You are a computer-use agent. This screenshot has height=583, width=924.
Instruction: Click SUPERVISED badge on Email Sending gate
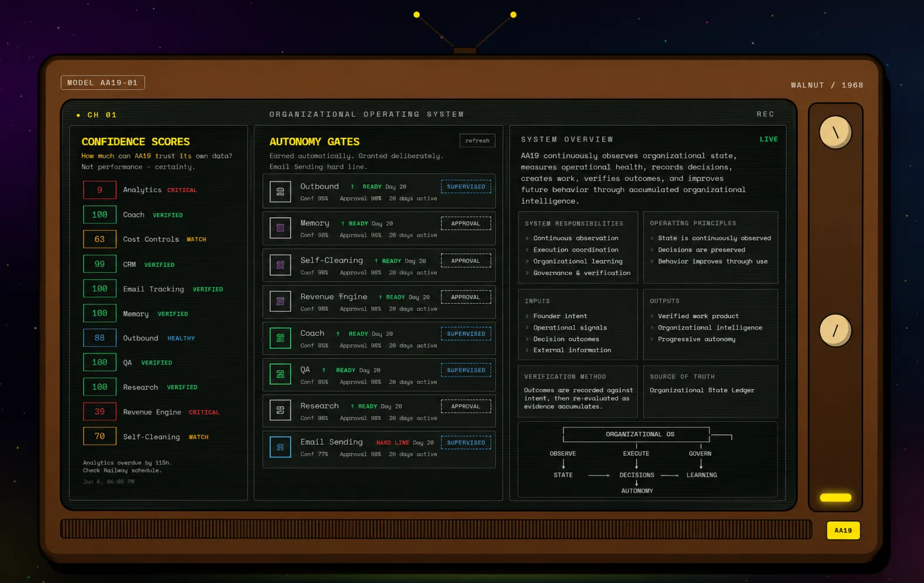tap(466, 443)
